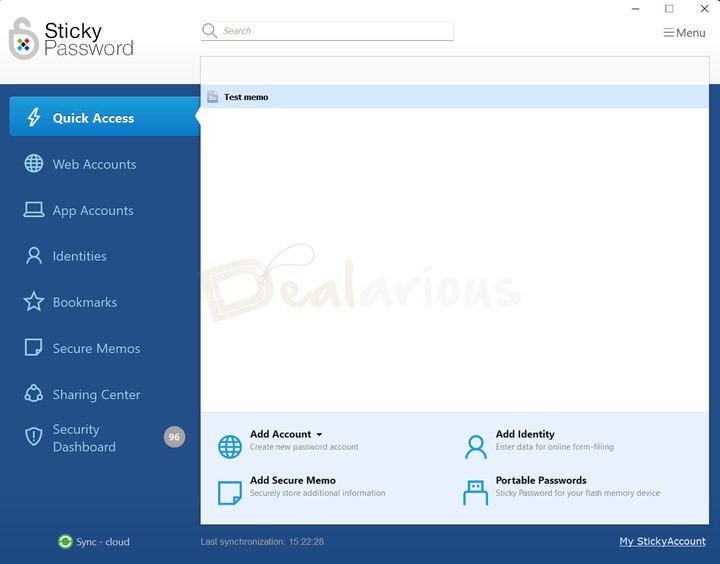Close the Sticky Password window
Screen dimensions: 720x564
point(704,9)
